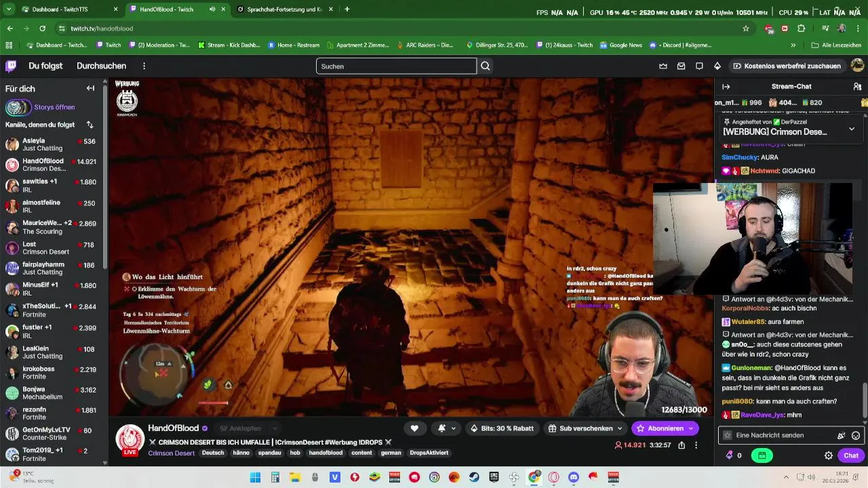
Task: Sort followed channels list
Action: click(x=90, y=125)
